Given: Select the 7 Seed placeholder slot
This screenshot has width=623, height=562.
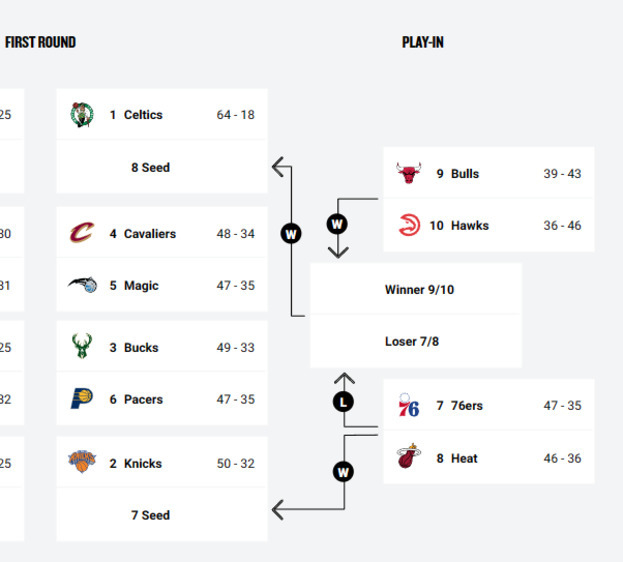Looking at the screenshot, I should pyautogui.click(x=151, y=516).
